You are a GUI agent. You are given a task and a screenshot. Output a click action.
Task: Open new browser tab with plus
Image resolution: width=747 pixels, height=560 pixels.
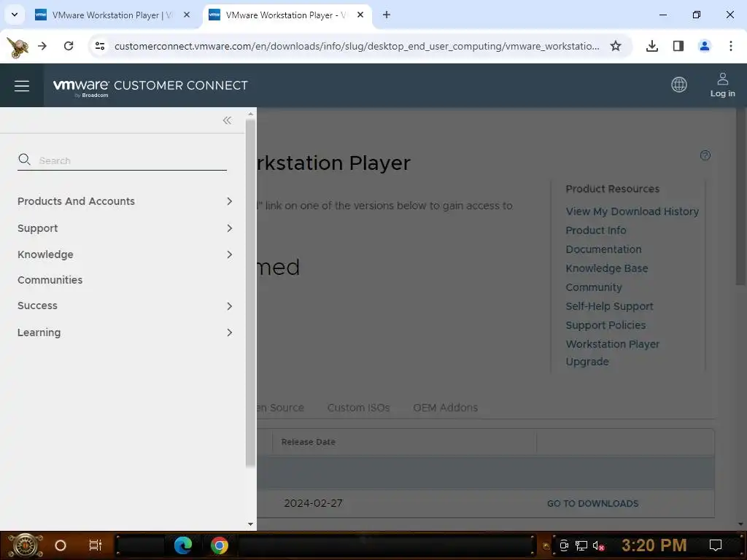[387, 15]
